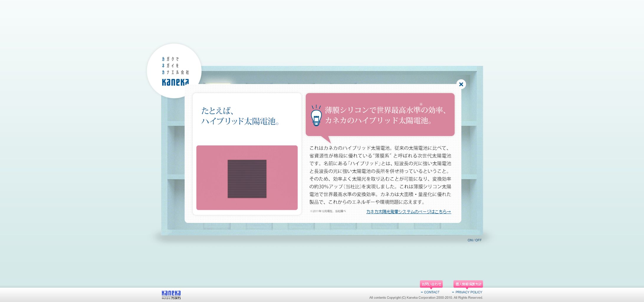Image resolution: width=644 pixels, height=302 pixels.
Task: Click the pink お問い合わせ tag
Action: click(x=431, y=284)
